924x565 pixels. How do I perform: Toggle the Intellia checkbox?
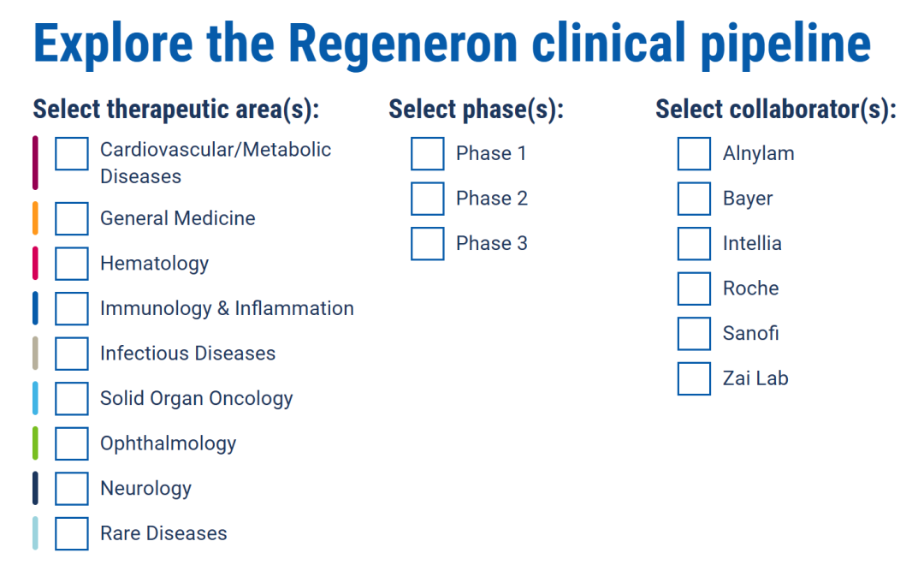[x=694, y=244]
